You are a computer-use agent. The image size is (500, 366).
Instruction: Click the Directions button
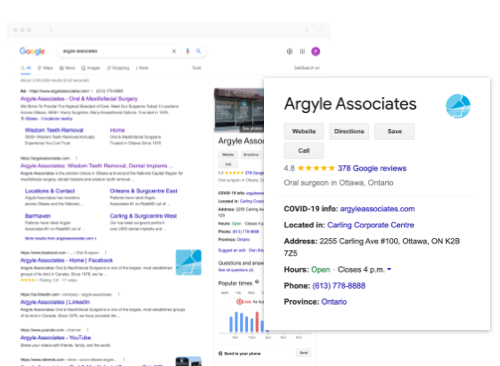click(x=349, y=131)
